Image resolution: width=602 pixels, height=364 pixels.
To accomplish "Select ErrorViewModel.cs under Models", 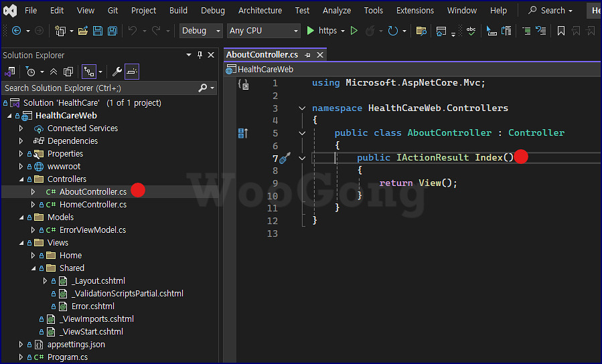I will (x=92, y=230).
